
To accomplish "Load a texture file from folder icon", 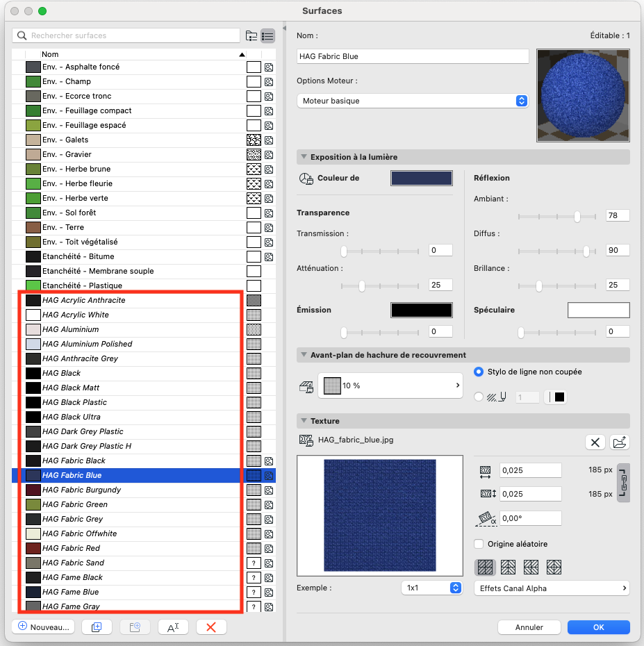I will pos(620,442).
